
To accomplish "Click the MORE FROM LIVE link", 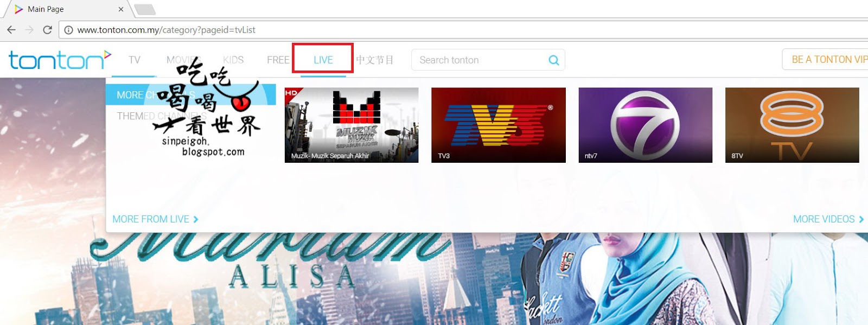I will 156,219.
